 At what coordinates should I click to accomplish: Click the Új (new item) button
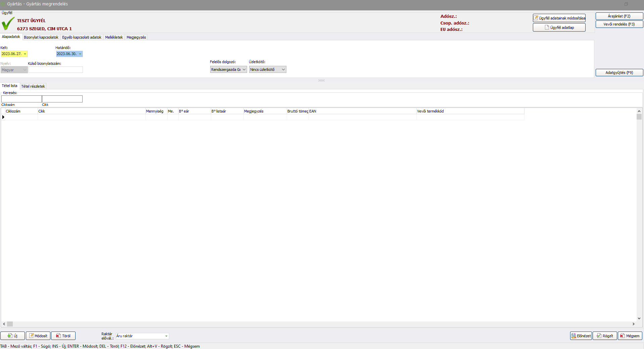(x=13, y=336)
